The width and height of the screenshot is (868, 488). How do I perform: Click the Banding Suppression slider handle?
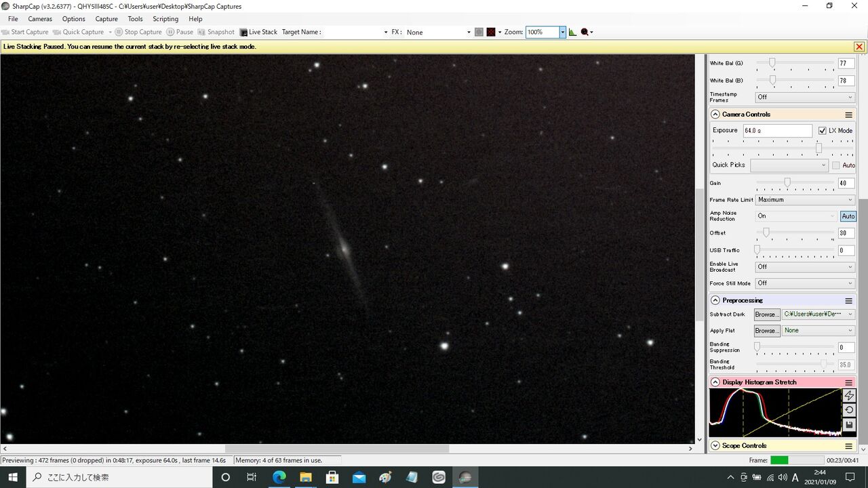pyautogui.click(x=757, y=346)
